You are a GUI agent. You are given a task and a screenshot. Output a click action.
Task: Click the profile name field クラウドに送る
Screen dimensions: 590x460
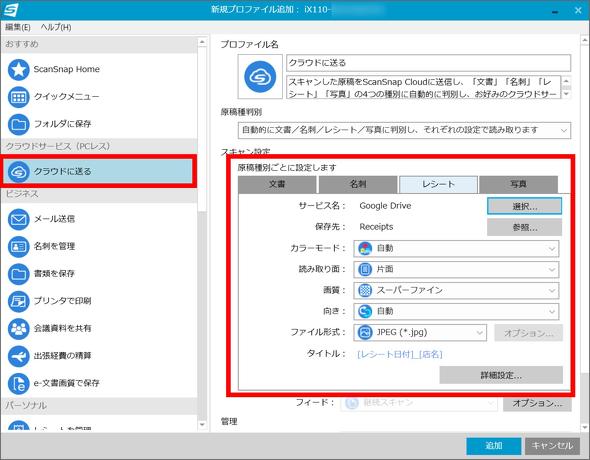coord(429,63)
